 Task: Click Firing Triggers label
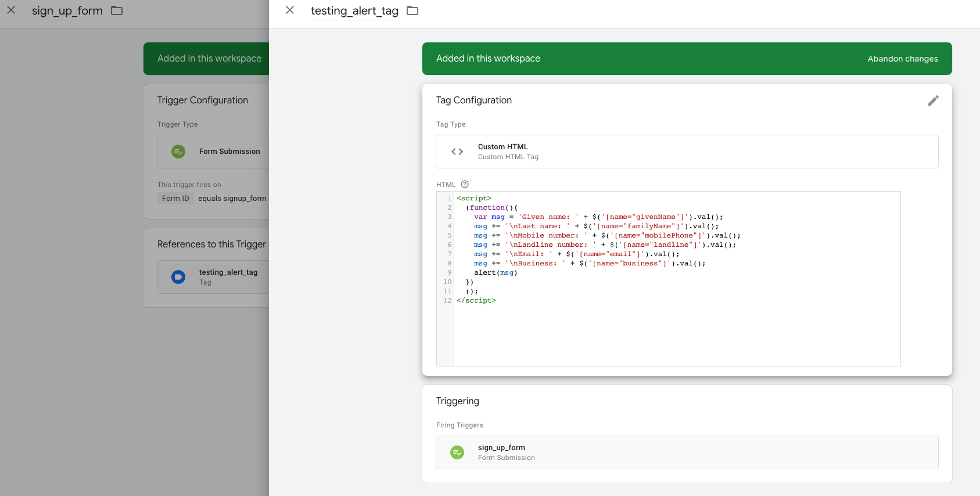pyautogui.click(x=460, y=425)
